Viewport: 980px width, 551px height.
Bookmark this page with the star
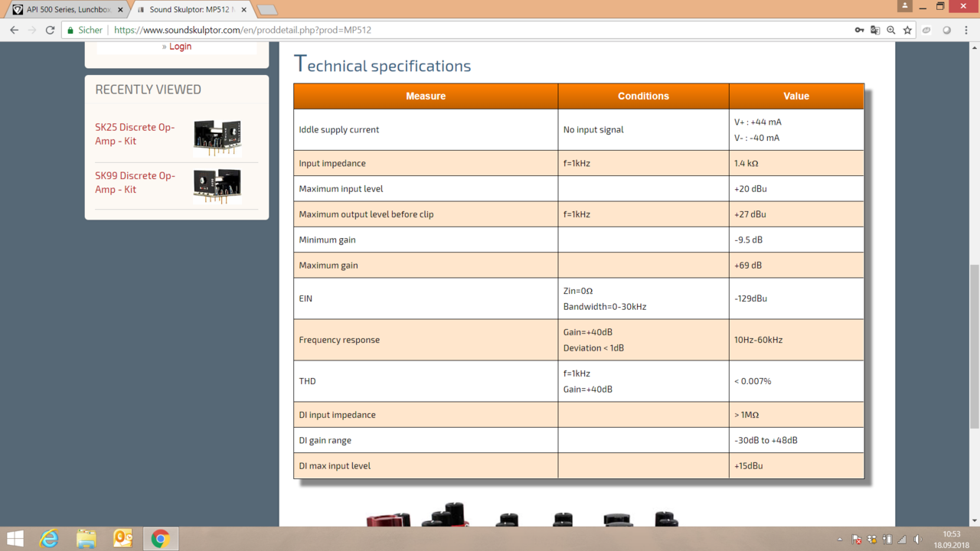point(907,30)
